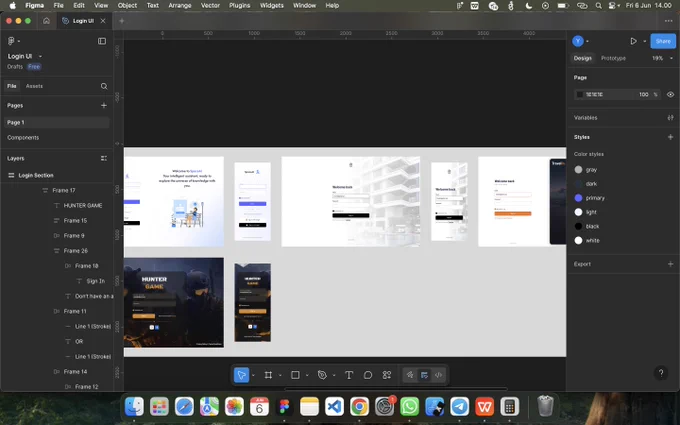Click the blue Share button

coord(663,41)
